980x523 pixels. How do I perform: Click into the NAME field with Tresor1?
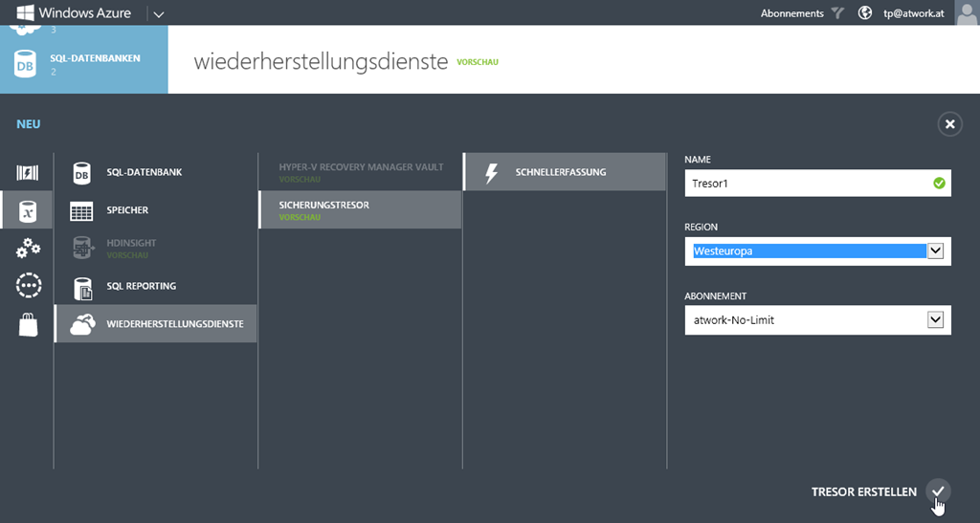[817, 184]
